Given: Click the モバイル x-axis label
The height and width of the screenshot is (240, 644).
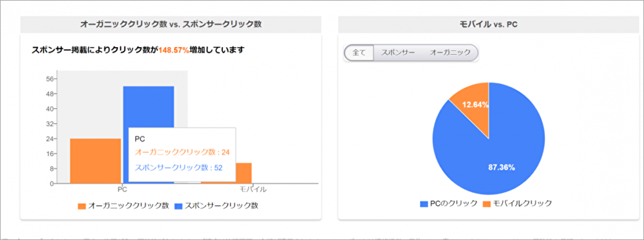Looking at the screenshot, I should point(253,190).
